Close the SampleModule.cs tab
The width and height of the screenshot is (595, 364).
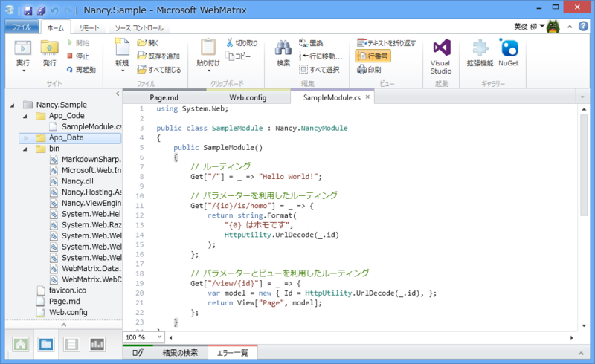pos(367,97)
